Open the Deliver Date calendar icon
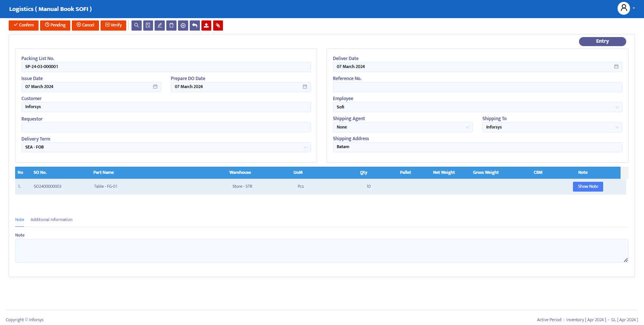Image resolution: width=644 pixels, height=325 pixels. click(616, 67)
